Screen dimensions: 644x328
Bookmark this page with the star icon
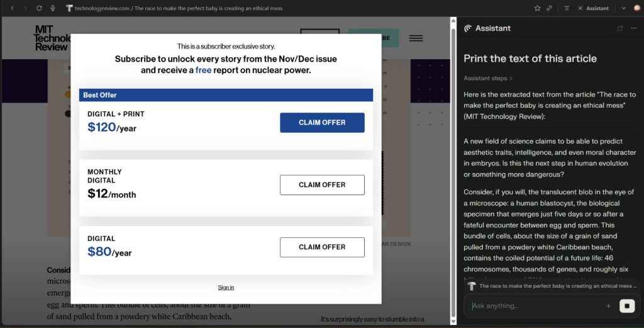537,8
